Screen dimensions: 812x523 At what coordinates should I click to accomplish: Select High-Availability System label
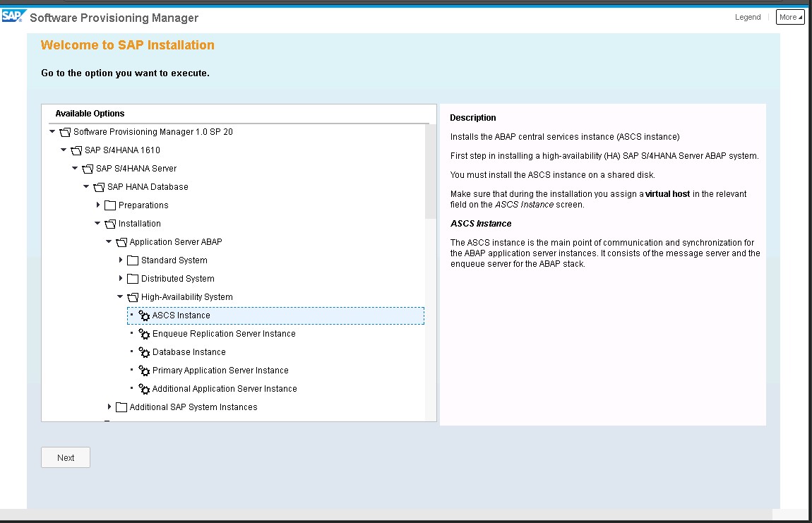187,297
